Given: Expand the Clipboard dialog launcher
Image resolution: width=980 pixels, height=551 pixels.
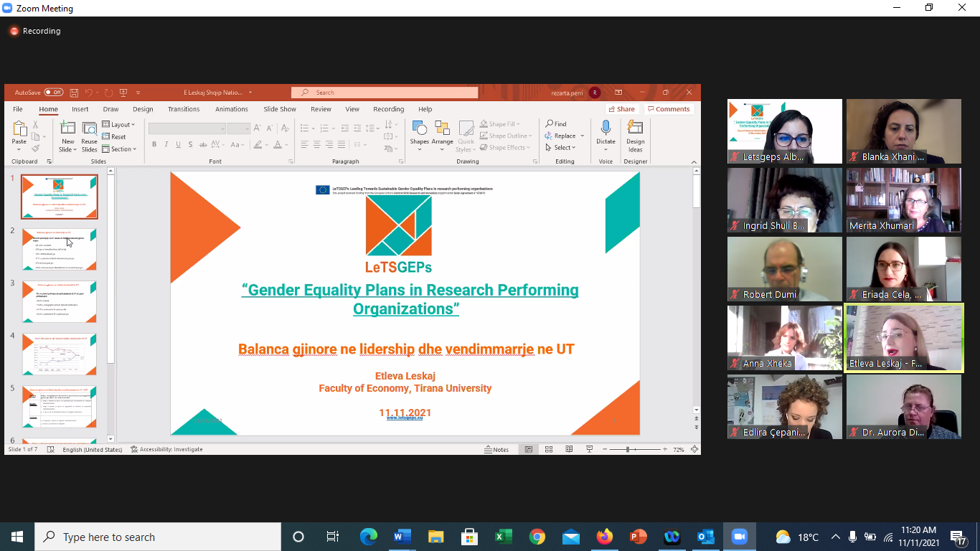Looking at the screenshot, I should (x=50, y=162).
